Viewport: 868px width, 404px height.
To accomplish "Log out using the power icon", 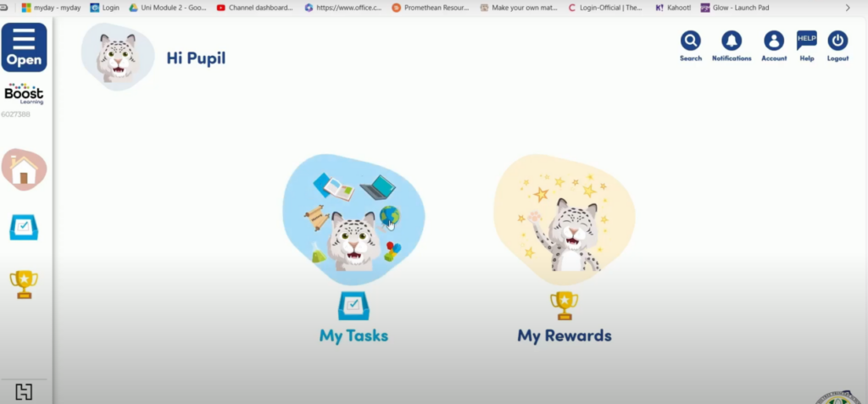I will pos(837,41).
